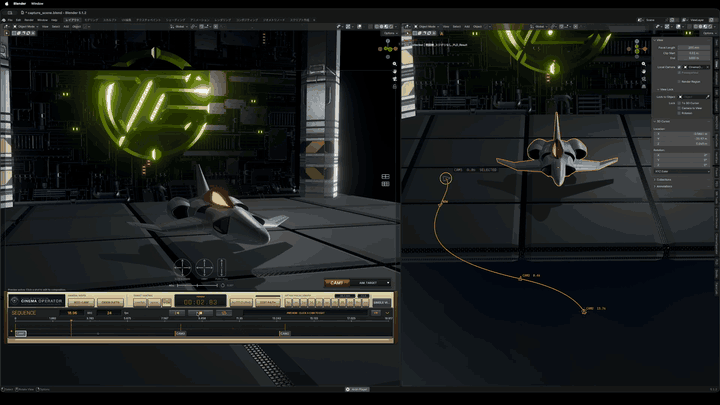Click the pan hand gizmo in left viewport

pos(394,72)
